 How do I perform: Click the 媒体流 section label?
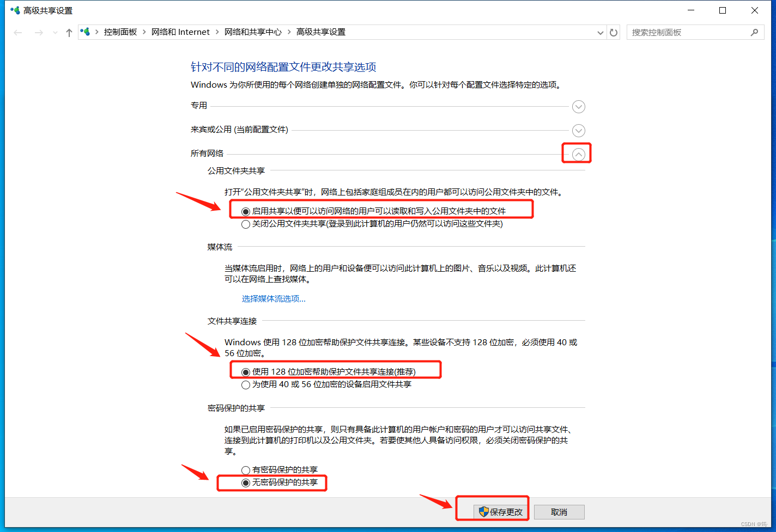click(220, 247)
